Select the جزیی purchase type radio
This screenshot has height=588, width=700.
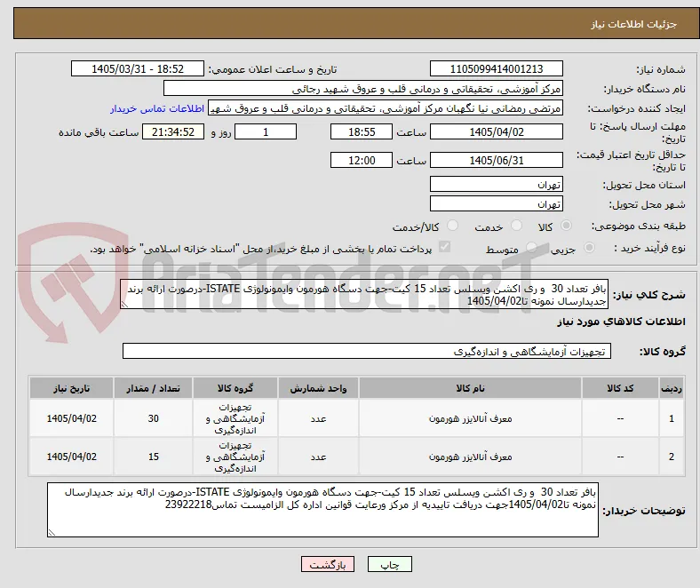[589, 247]
